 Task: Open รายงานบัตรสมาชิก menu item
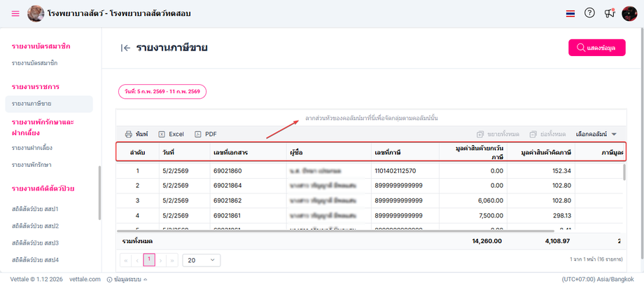click(x=34, y=63)
